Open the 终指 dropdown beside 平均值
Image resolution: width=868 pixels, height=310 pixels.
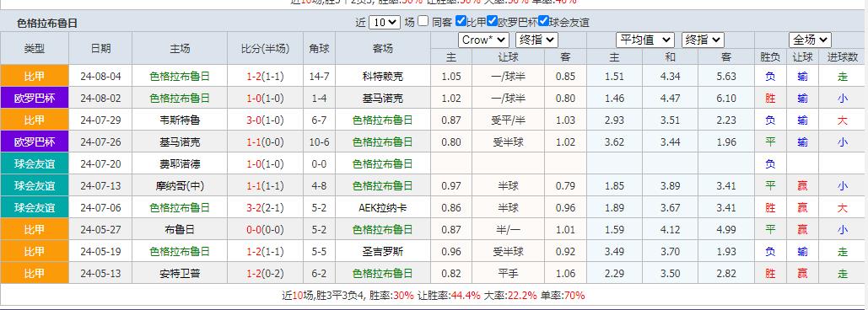click(x=703, y=40)
